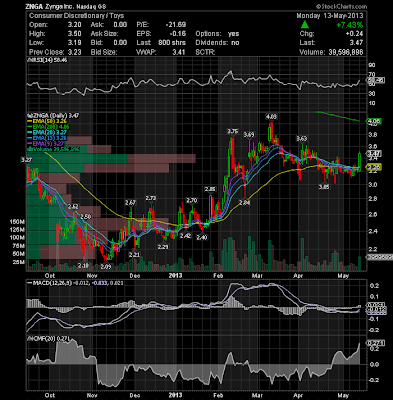Click the today's tall green candlestick
Screen dimensions: 393x400
pos(360,162)
